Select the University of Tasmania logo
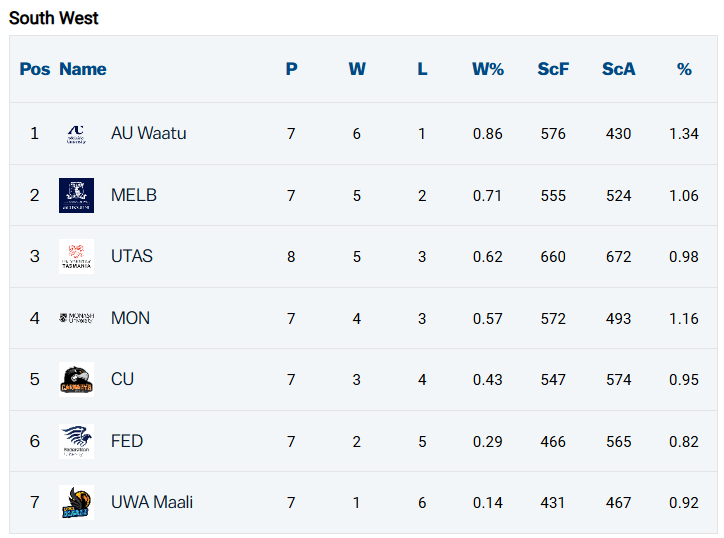 pyautogui.click(x=76, y=256)
